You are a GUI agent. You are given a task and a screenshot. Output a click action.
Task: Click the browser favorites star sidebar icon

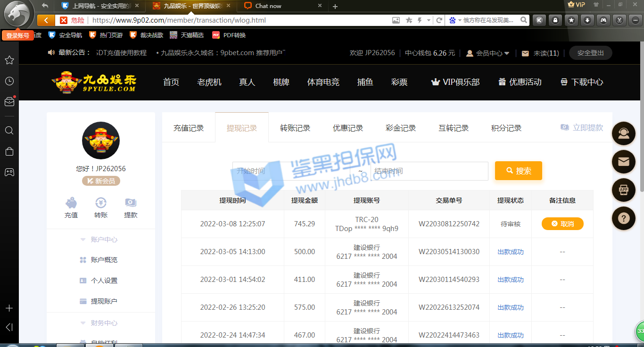pos(9,60)
